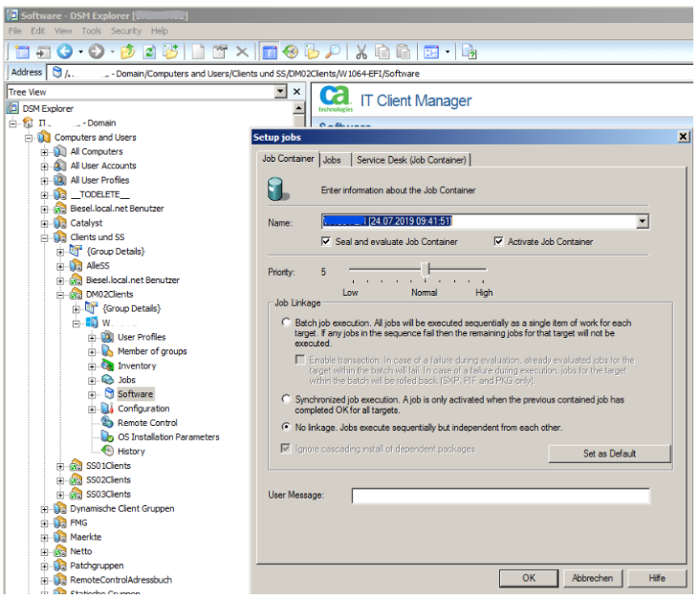Viewport: 700px width, 600px height.
Task: Select Synchronized job execution radio button
Action: [286, 398]
